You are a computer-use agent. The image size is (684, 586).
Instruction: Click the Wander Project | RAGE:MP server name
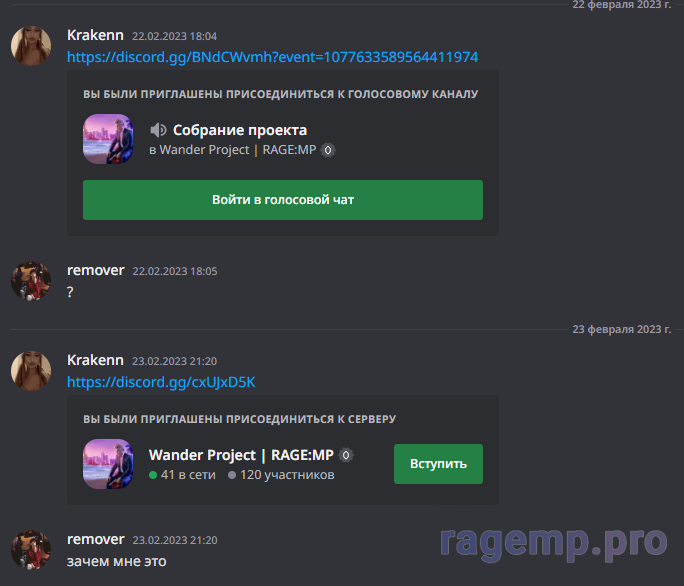point(241,455)
